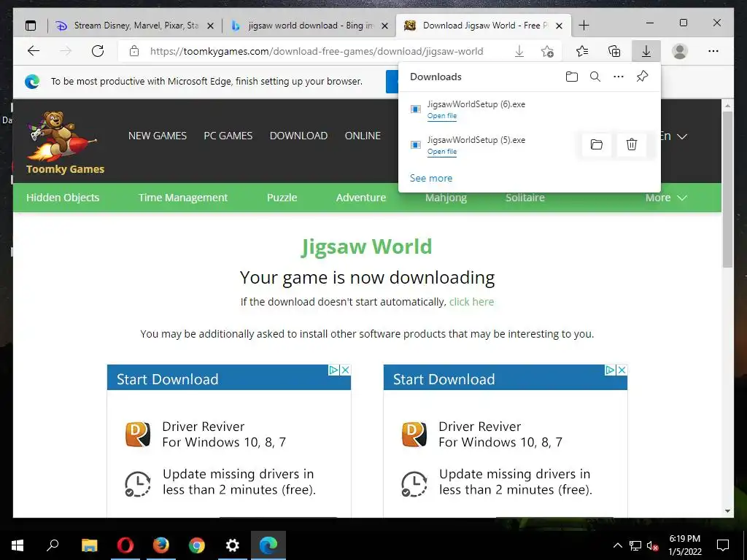Image resolution: width=747 pixels, height=560 pixels.
Task: Open AdChoices info on left ad
Action: 334,370
